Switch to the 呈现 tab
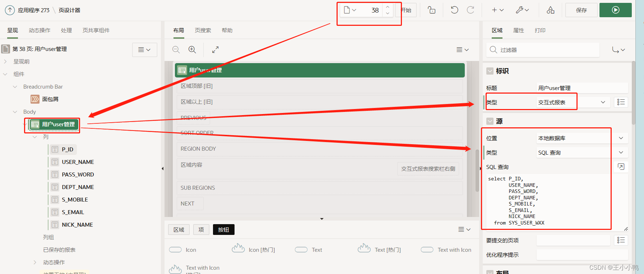 pyautogui.click(x=13, y=30)
